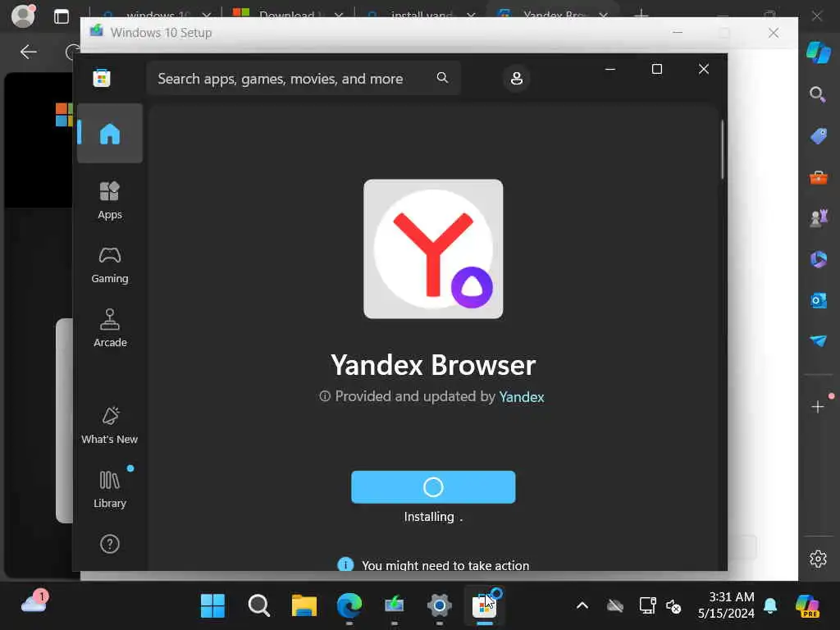840x630 pixels.
Task: Open Edge sidebar Shopping tag icon
Action: point(818,136)
